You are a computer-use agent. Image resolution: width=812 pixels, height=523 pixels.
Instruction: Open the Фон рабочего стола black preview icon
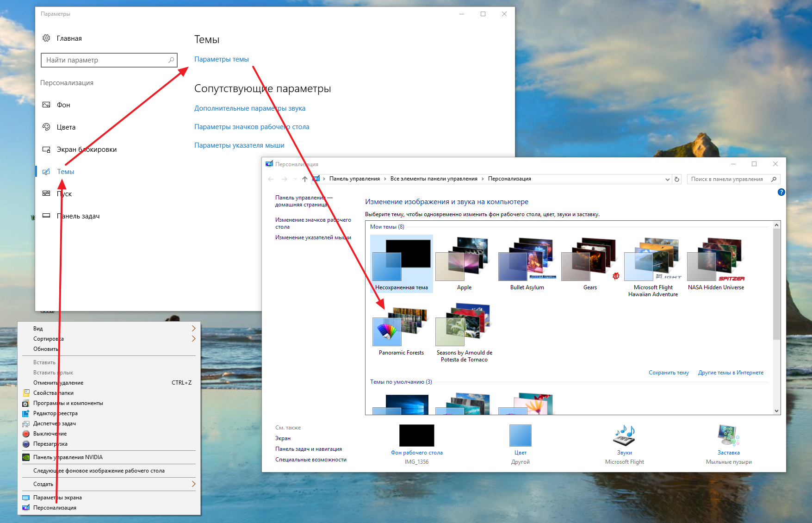click(x=417, y=436)
